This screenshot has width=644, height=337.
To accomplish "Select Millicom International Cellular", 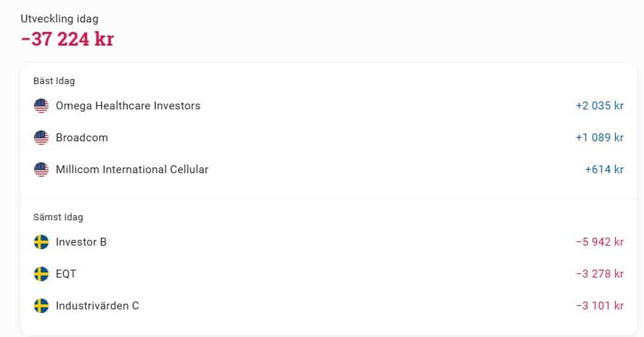I will coord(132,170).
